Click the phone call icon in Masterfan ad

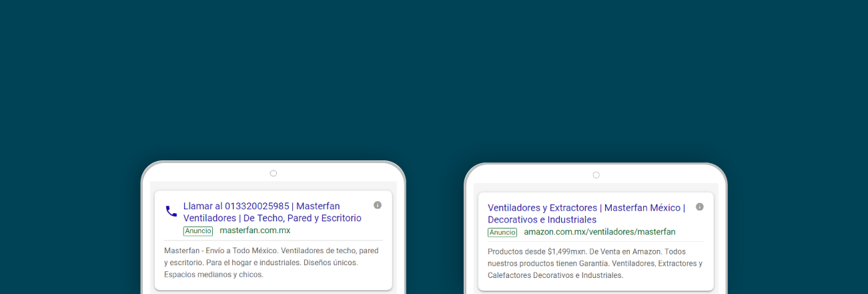tap(171, 211)
